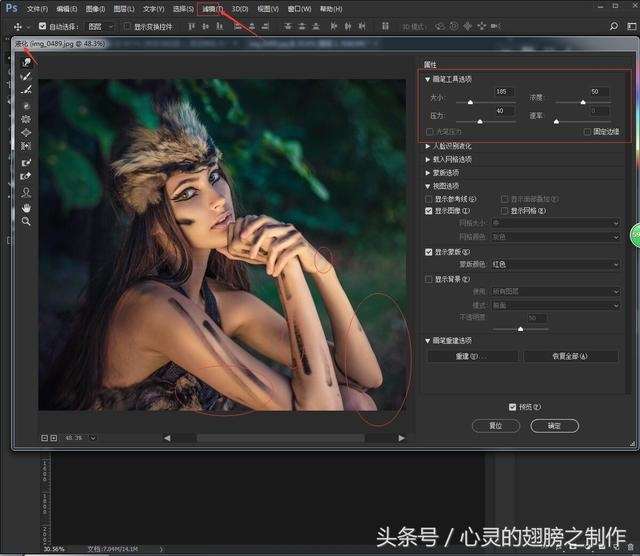Expand the 载入网格选项 section
Screen dimensions: 640x556
click(x=428, y=159)
